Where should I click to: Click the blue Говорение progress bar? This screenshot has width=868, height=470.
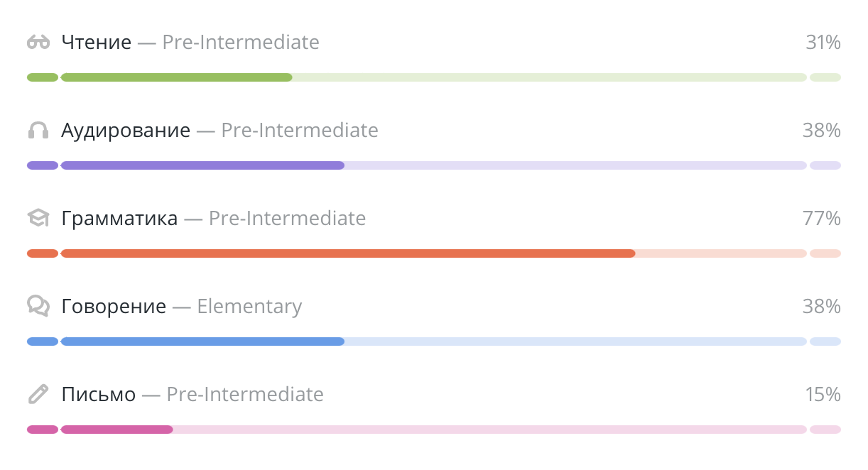coord(433,341)
